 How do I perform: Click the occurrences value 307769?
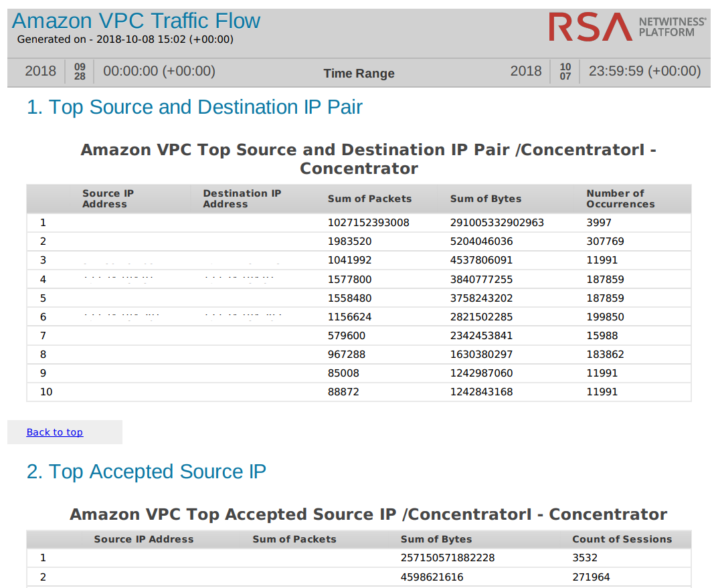click(605, 241)
